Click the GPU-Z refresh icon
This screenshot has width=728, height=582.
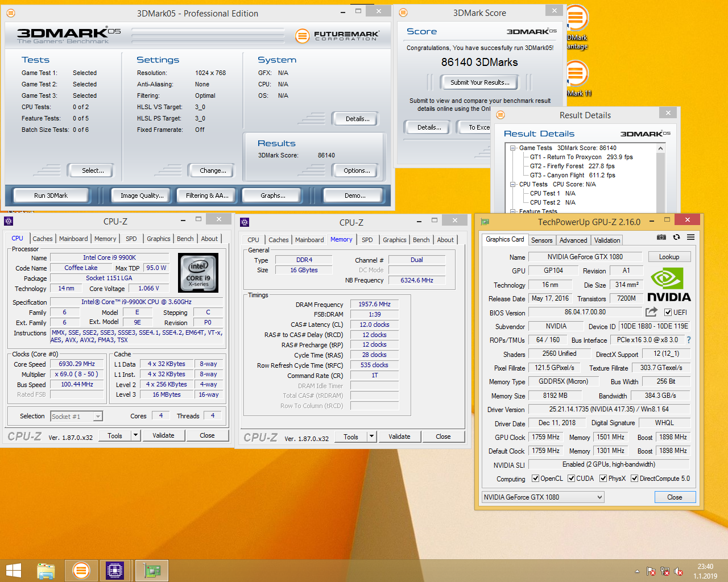click(676, 237)
